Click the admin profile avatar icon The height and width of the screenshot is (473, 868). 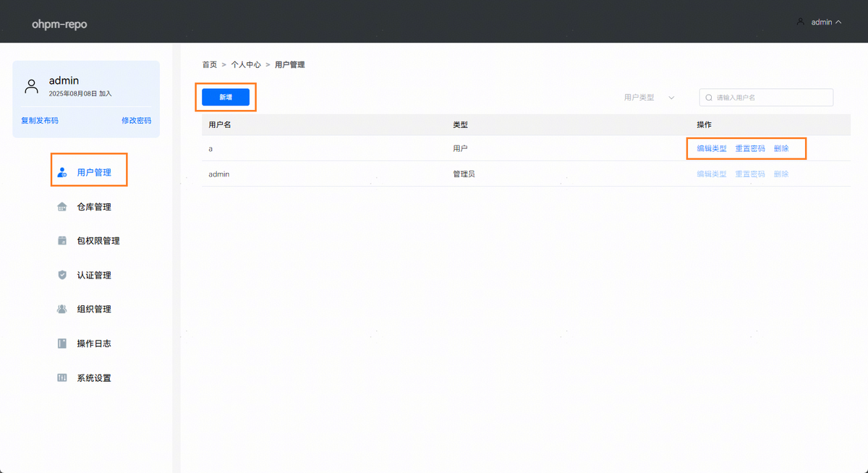click(x=31, y=87)
